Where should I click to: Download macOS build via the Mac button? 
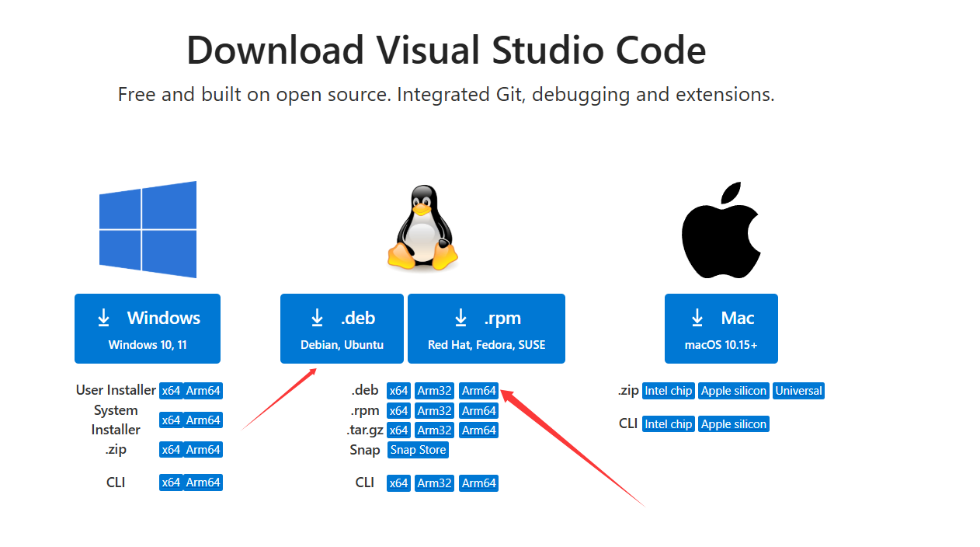click(721, 328)
